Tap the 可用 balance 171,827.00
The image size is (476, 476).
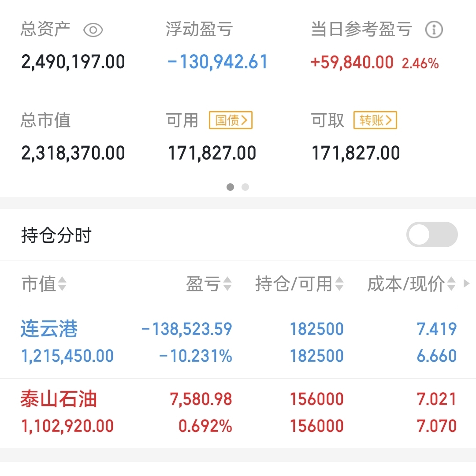click(212, 152)
